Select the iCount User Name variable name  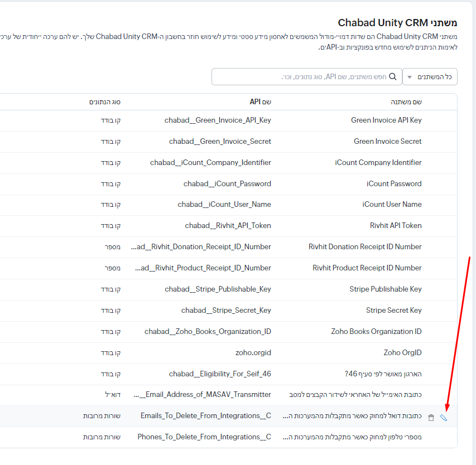click(x=392, y=205)
